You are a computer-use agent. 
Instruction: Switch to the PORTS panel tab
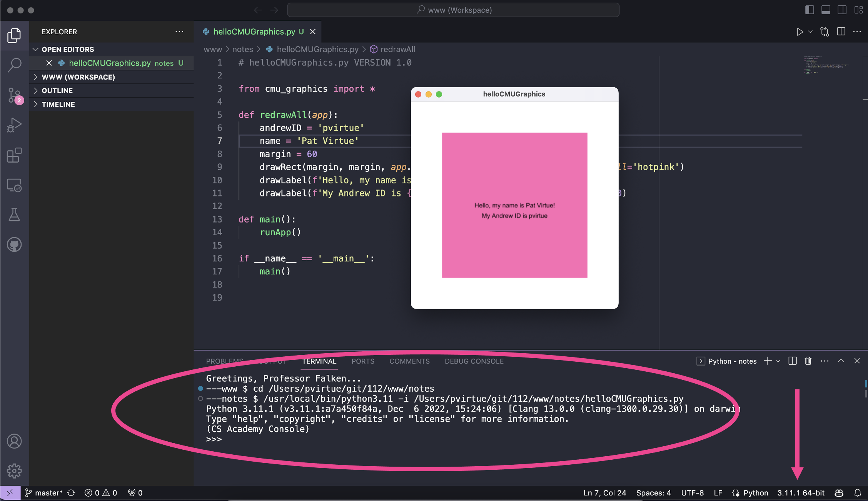click(x=362, y=361)
